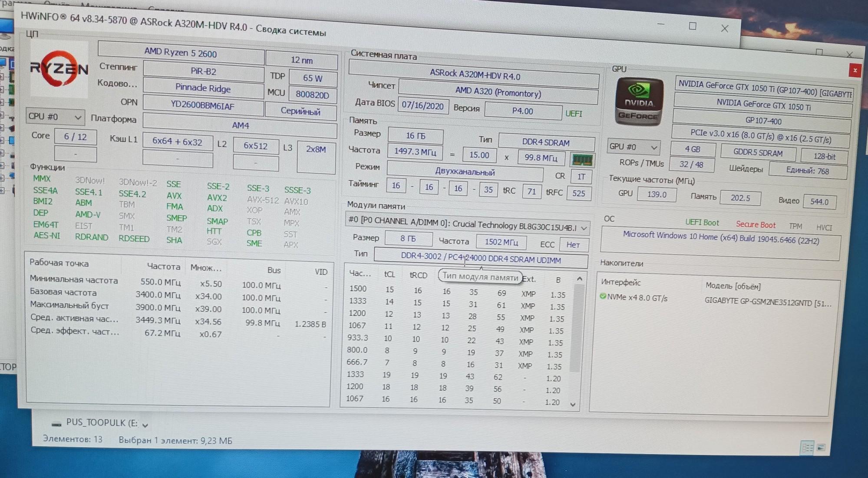Click the 65 W TDP value
The width and height of the screenshot is (868, 478).
313,78
